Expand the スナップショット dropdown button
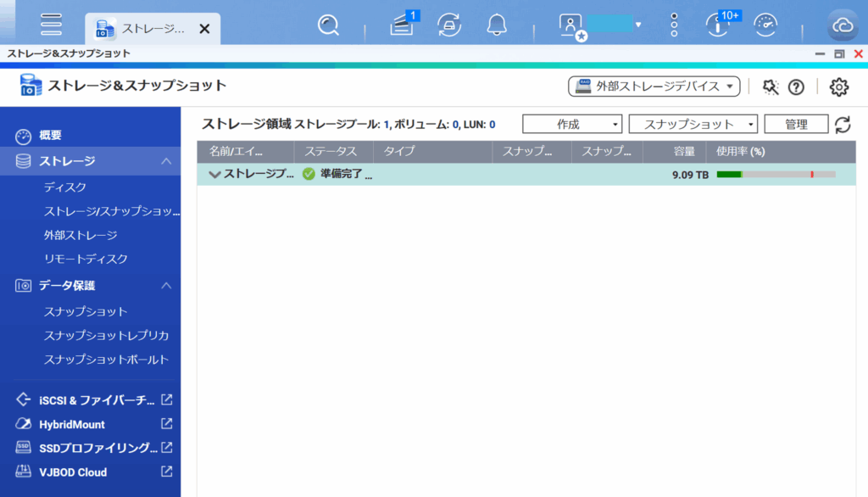 pyautogui.click(x=693, y=125)
